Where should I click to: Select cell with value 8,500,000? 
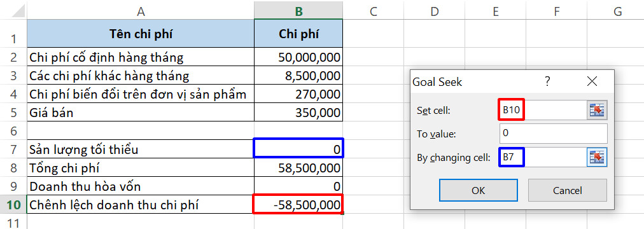point(298,76)
